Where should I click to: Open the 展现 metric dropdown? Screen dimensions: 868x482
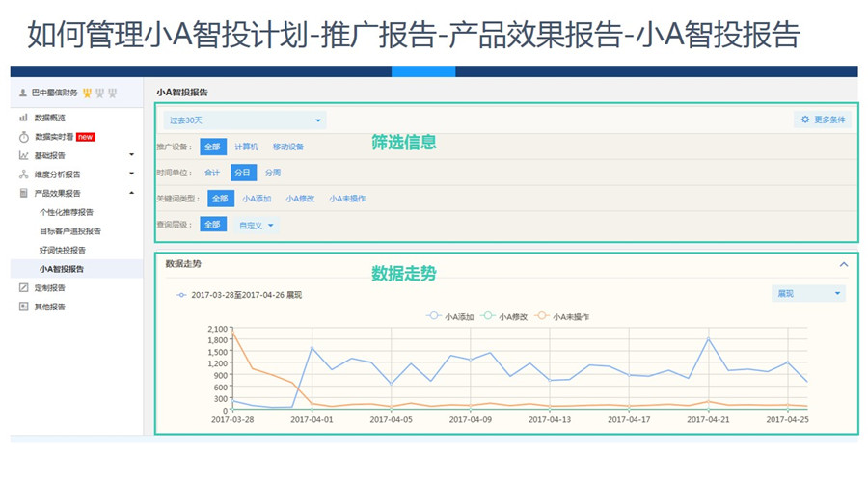(x=809, y=293)
